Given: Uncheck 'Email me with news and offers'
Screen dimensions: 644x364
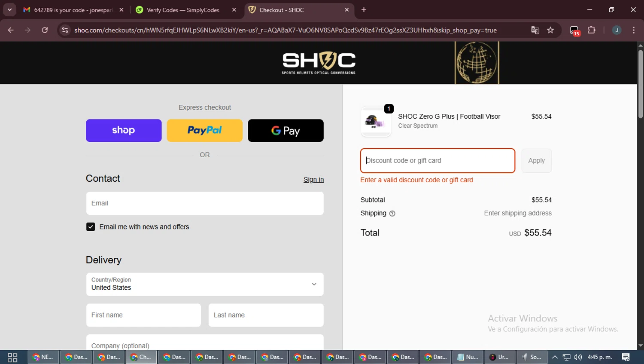Looking at the screenshot, I should pyautogui.click(x=91, y=227).
